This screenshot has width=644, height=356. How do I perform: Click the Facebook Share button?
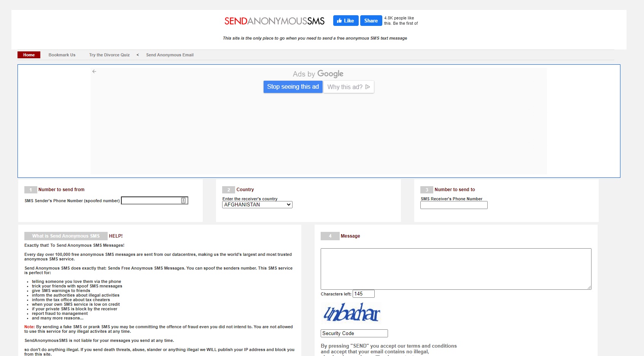tap(371, 21)
